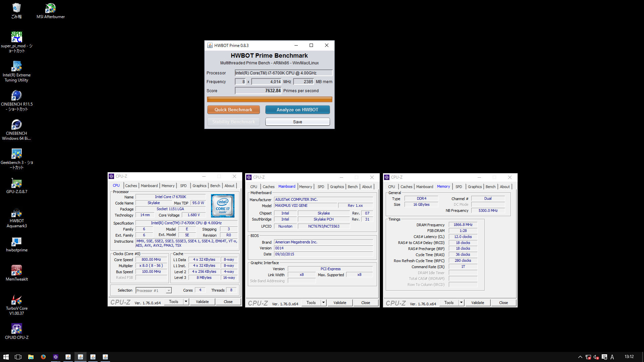Switch to SPD tab in Mainboard CPU-Z window
This screenshot has width=644, height=362.
click(321, 187)
